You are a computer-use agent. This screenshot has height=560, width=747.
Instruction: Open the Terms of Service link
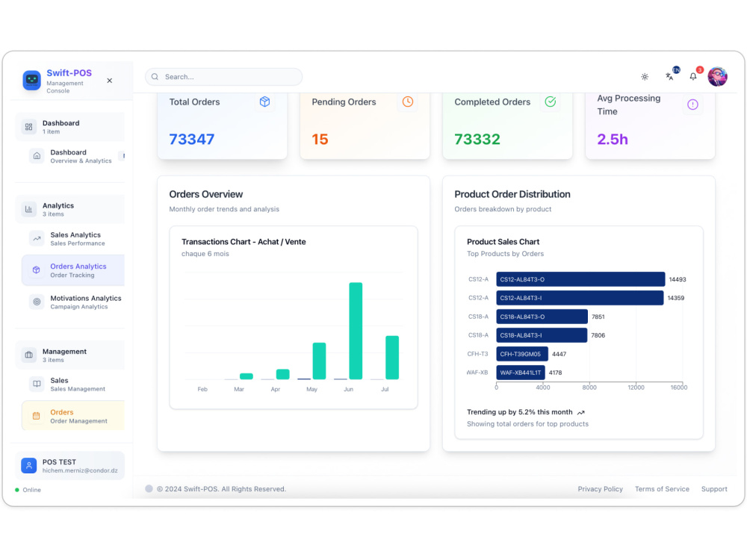(662, 489)
